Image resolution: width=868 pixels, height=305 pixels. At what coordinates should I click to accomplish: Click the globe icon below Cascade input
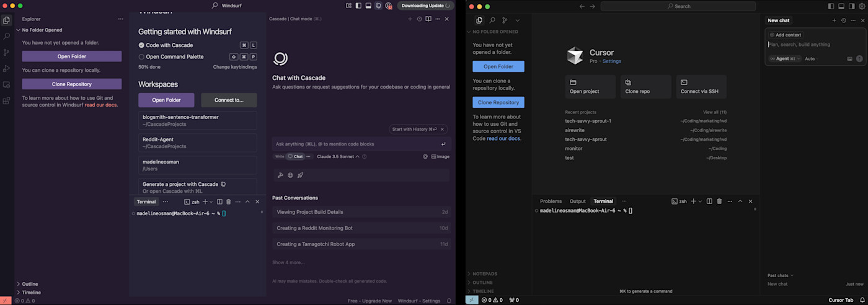tap(290, 175)
